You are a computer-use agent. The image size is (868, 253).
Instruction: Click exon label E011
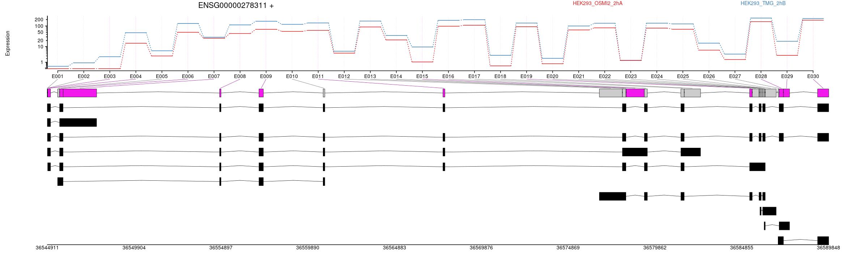(x=318, y=76)
